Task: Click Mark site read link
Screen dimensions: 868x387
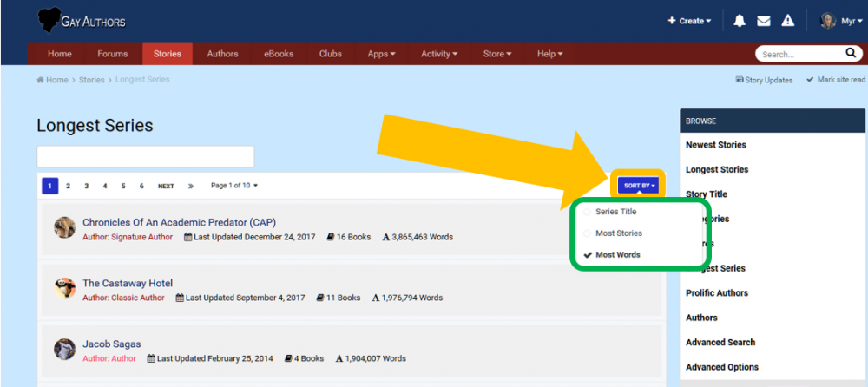Action: point(836,80)
